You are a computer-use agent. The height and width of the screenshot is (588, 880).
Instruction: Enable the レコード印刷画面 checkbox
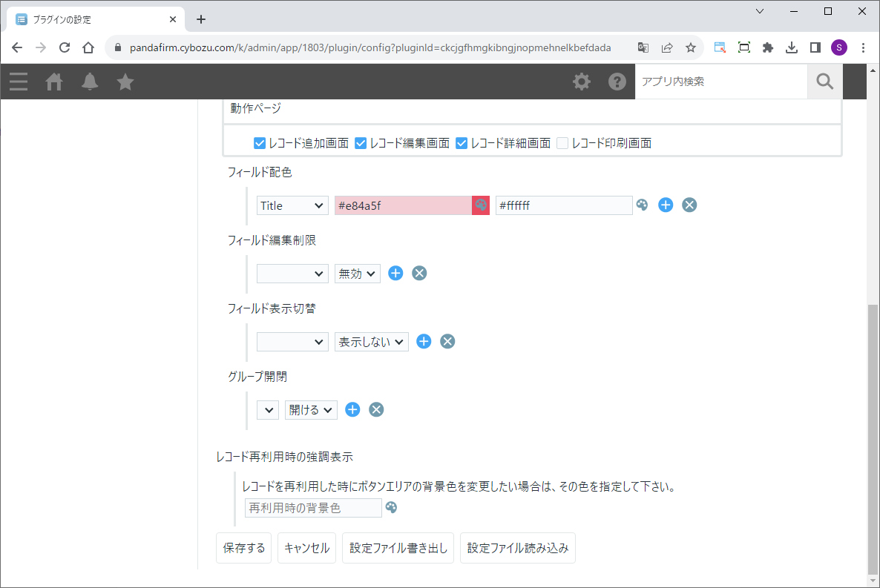[562, 143]
